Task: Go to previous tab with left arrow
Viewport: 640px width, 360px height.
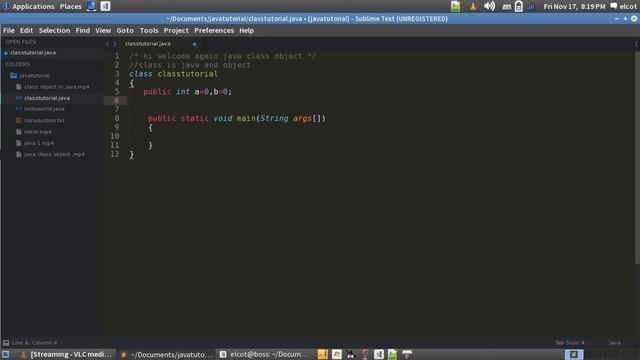Action: [107, 44]
